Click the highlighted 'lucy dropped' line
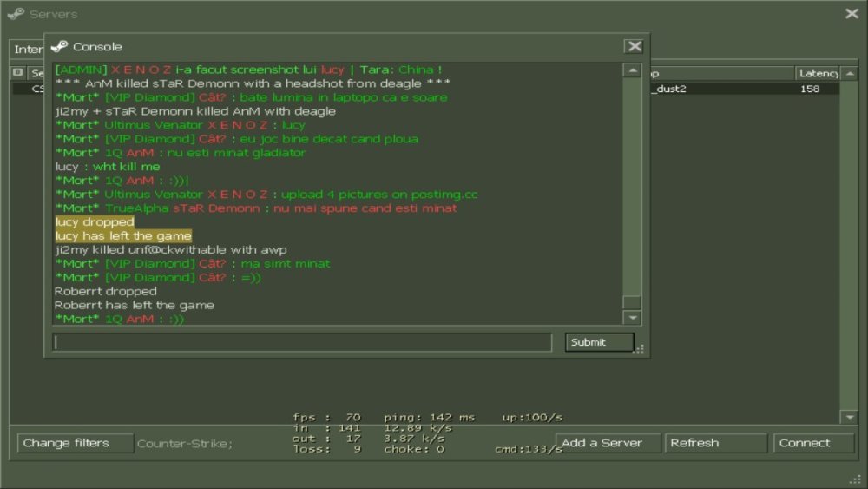This screenshot has width=868, height=489. 95,222
